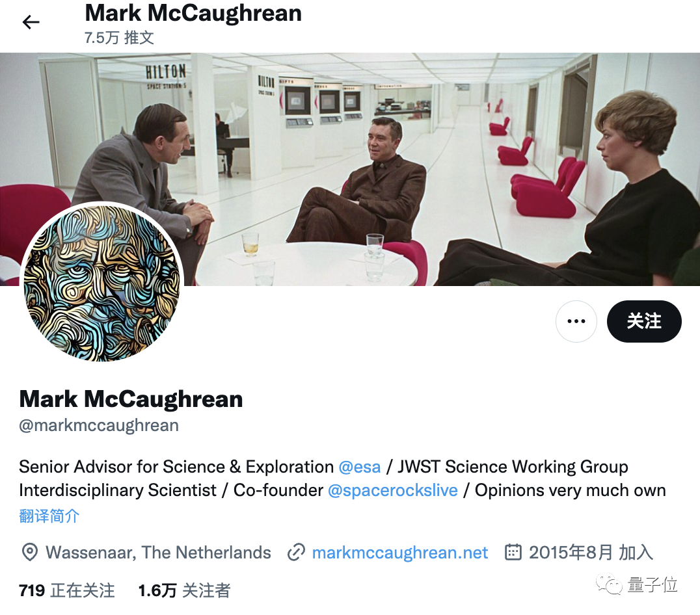Click Wassenaar, The Netherlands location text
Image resolution: width=700 pixels, height=615 pixels.
[158, 553]
